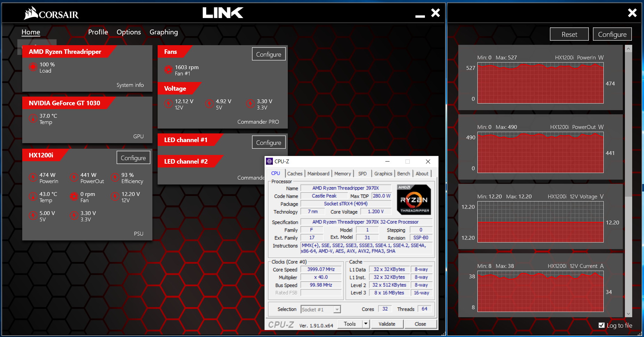
Task: Click the Name field AMD Ryzen Threadripper 3970X
Action: (x=345, y=188)
